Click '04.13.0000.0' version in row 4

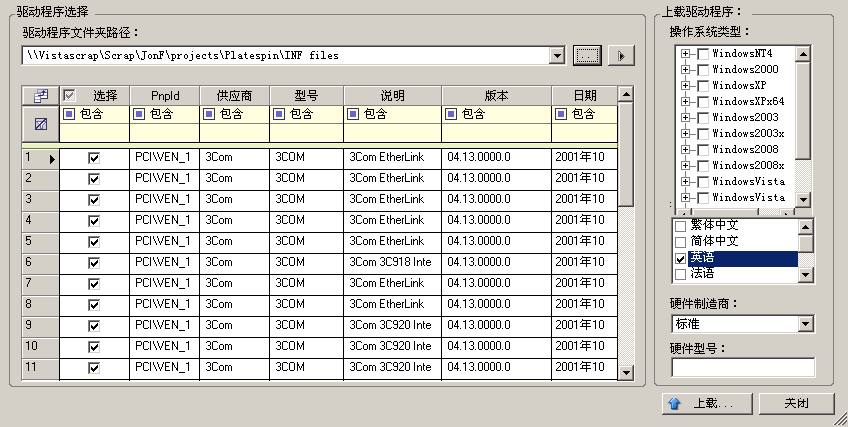pyautogui.click(x=479, y=220)
